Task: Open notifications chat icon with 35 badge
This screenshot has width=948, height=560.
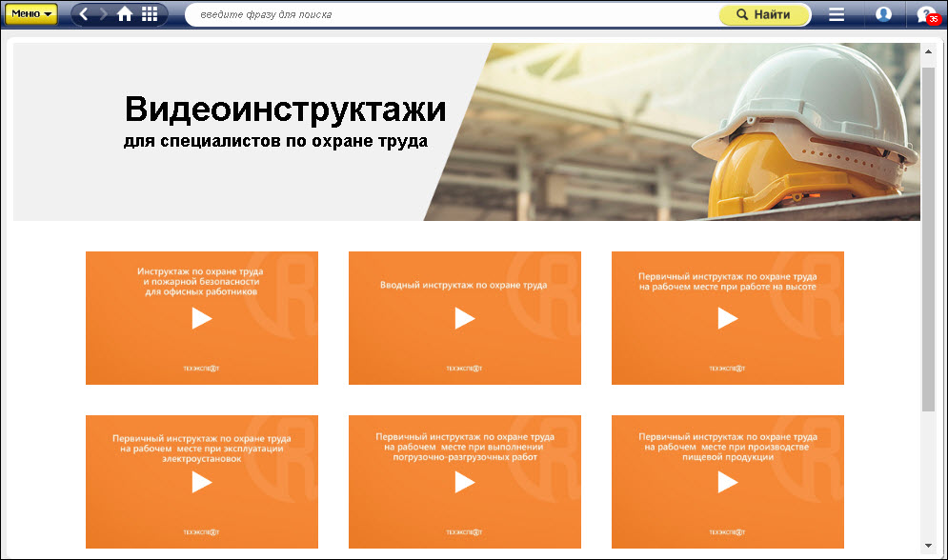Action: pyautogui.click(x=925, y=14)
